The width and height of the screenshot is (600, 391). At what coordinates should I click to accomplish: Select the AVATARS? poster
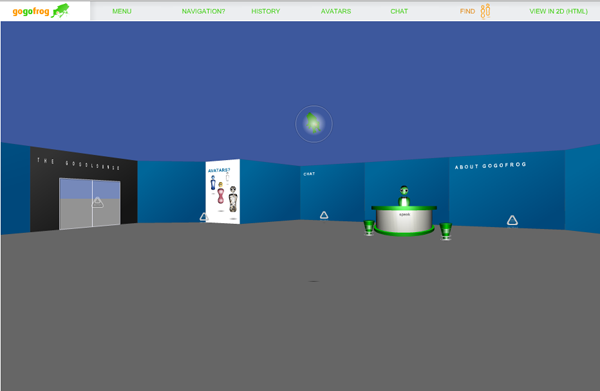tap(223, 191)
